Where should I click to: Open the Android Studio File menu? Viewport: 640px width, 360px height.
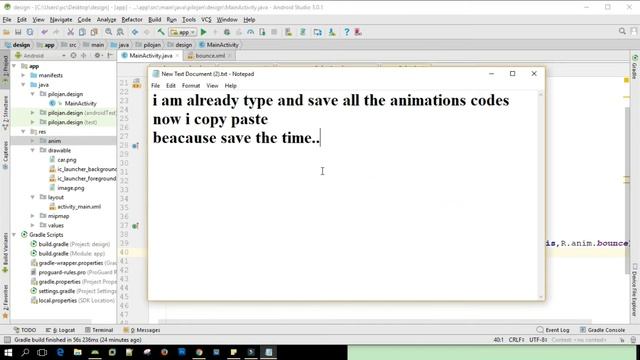click(7, 20)
